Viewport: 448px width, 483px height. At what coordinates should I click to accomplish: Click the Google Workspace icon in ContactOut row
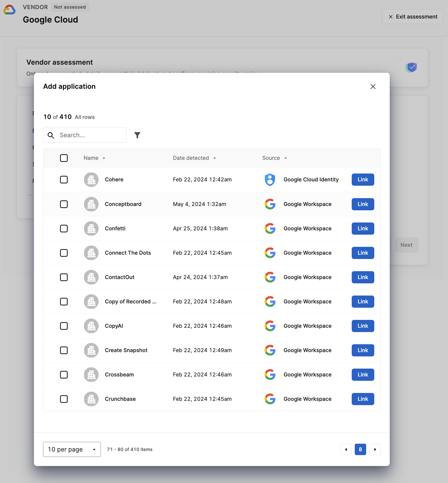pyautogui.click(x=270, y=277)
